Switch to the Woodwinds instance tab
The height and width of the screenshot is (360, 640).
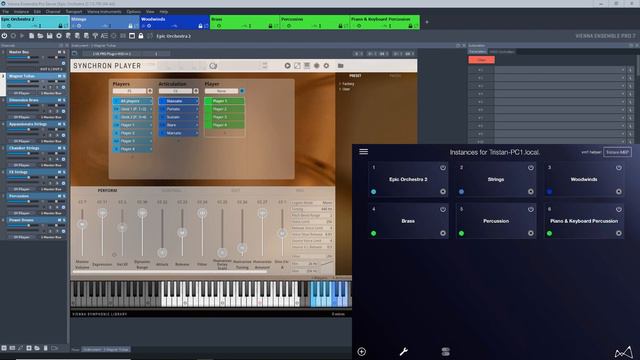click(175, 22)
